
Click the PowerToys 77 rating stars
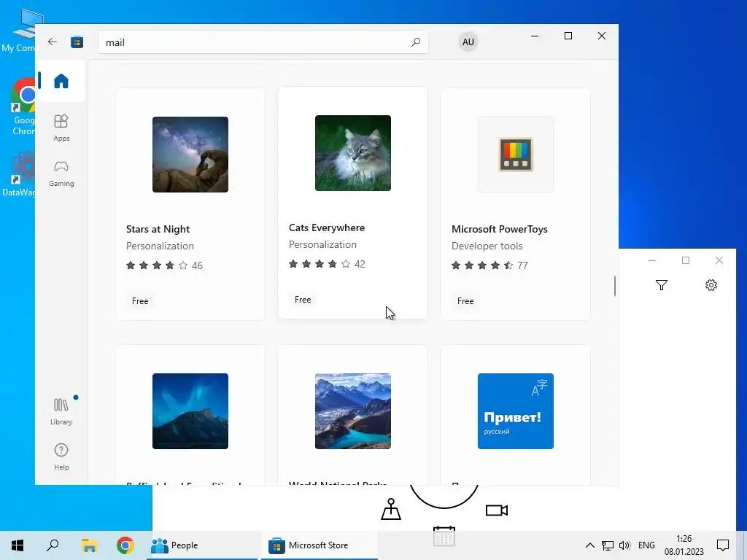pyautogui.click(x=483, y=265)
